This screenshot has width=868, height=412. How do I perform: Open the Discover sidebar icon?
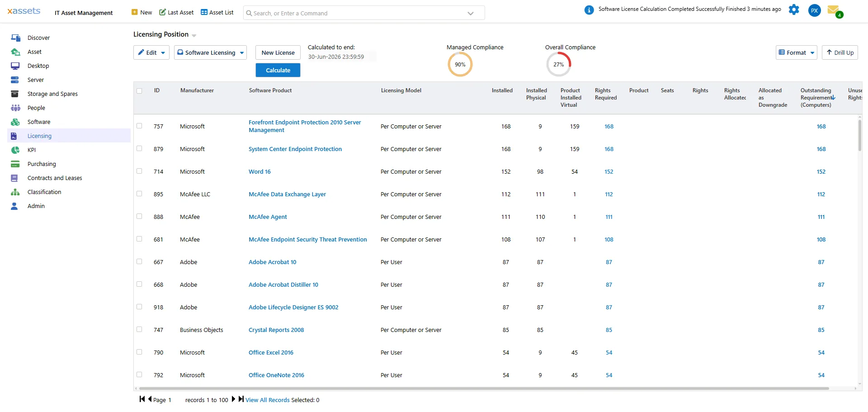coord(15,38)
